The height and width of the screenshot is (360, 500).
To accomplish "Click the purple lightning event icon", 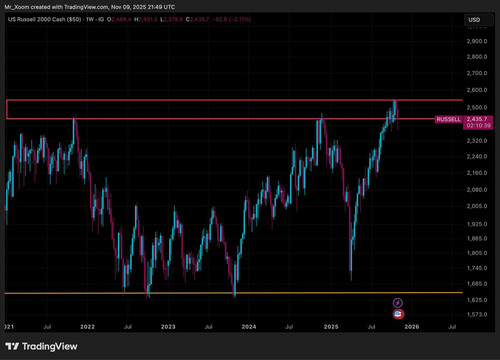I will (x=398, y=303).
